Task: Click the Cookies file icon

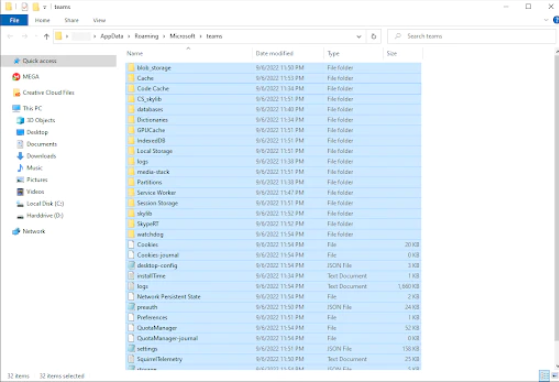Action: 131,244
